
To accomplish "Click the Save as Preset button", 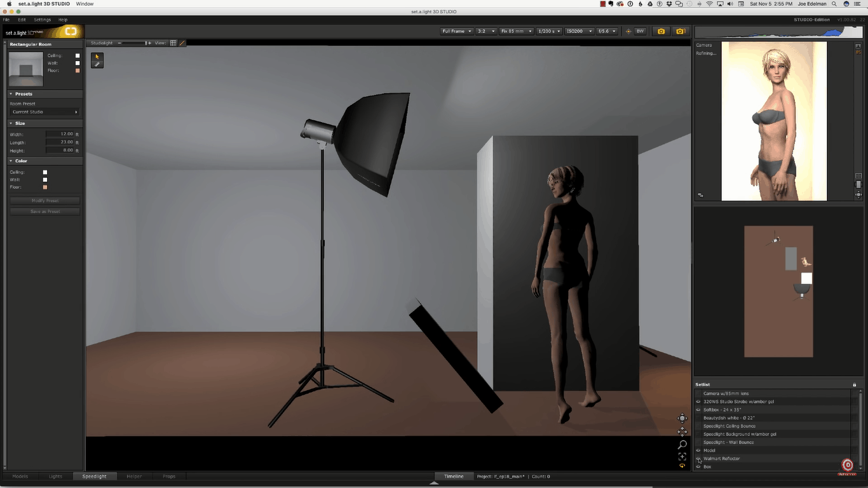I will click(45, 212).
